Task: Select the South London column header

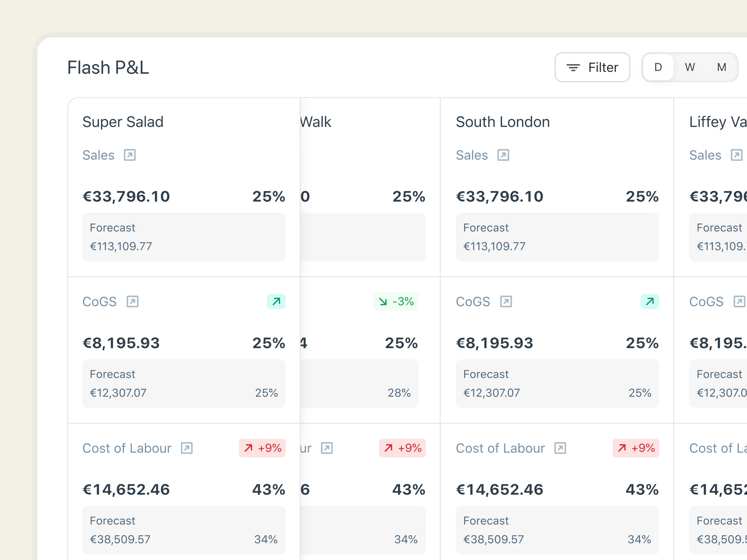Action: tap(502, 122)
